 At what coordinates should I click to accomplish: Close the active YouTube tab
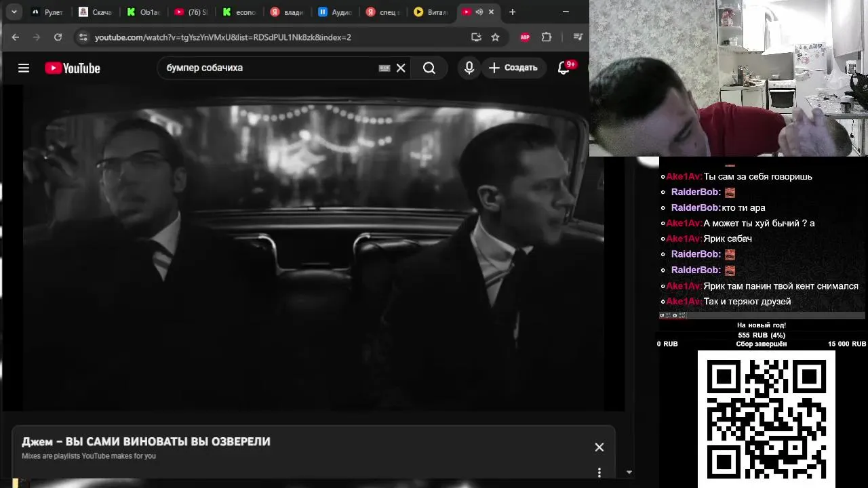[491, 12]
